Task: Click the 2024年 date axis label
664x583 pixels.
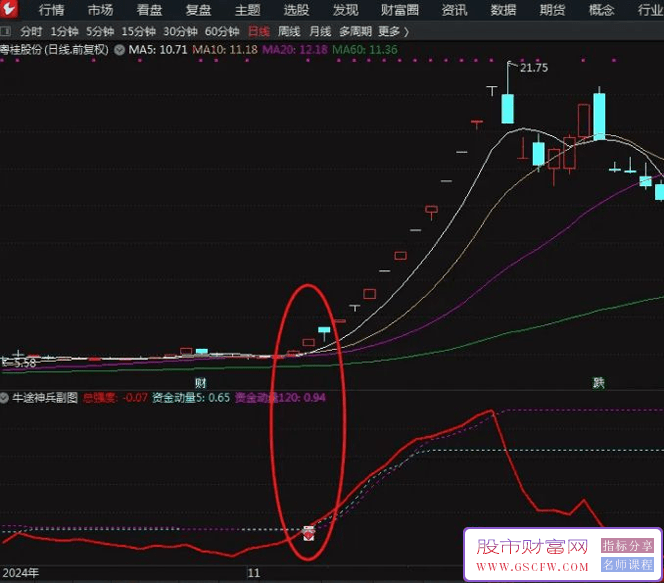Action: 21,573
